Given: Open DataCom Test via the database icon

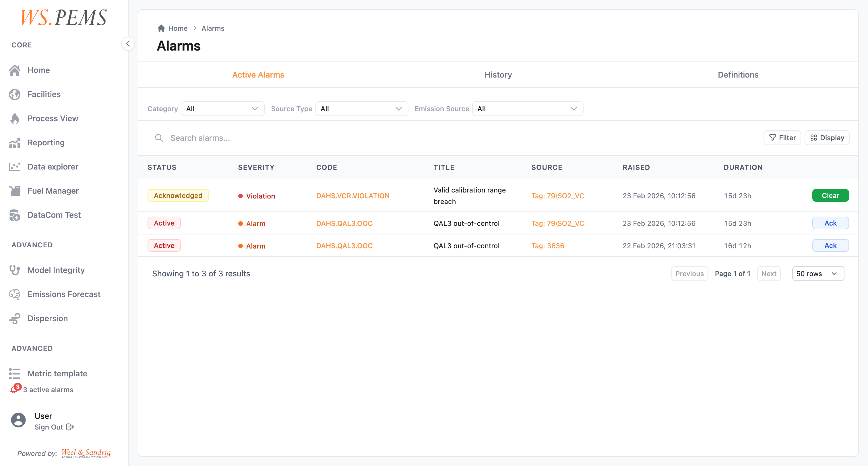Looking at the screenshot, I should [15, 215].
